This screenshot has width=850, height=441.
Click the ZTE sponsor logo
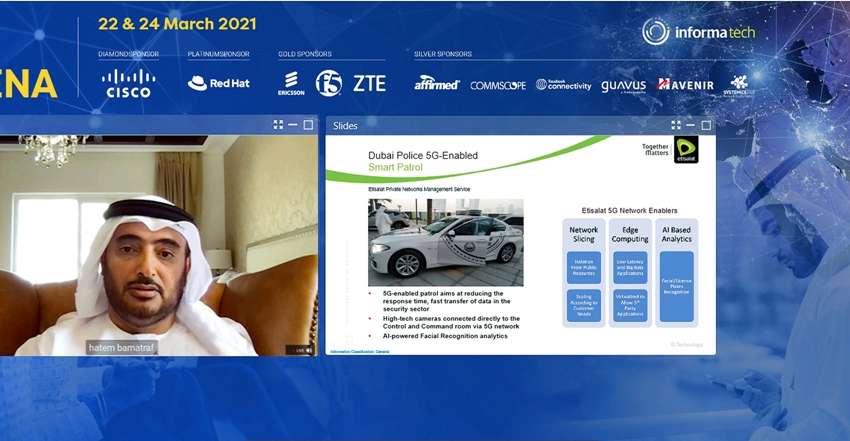[368, 83]
